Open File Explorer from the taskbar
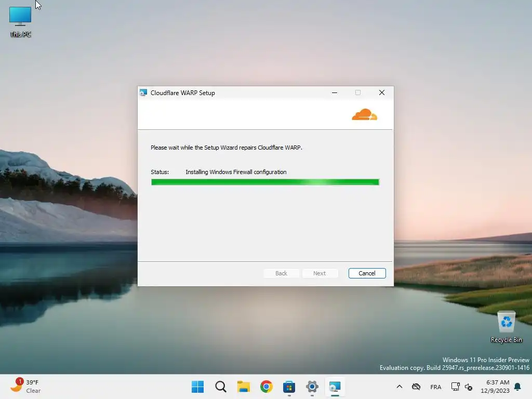This screenshot has height=399, width=532. (x=243, y=387)
